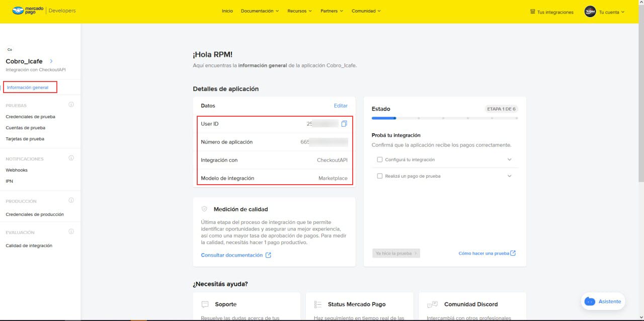Click the Developers label in header

pyautogui.click(x=62, y=11)
